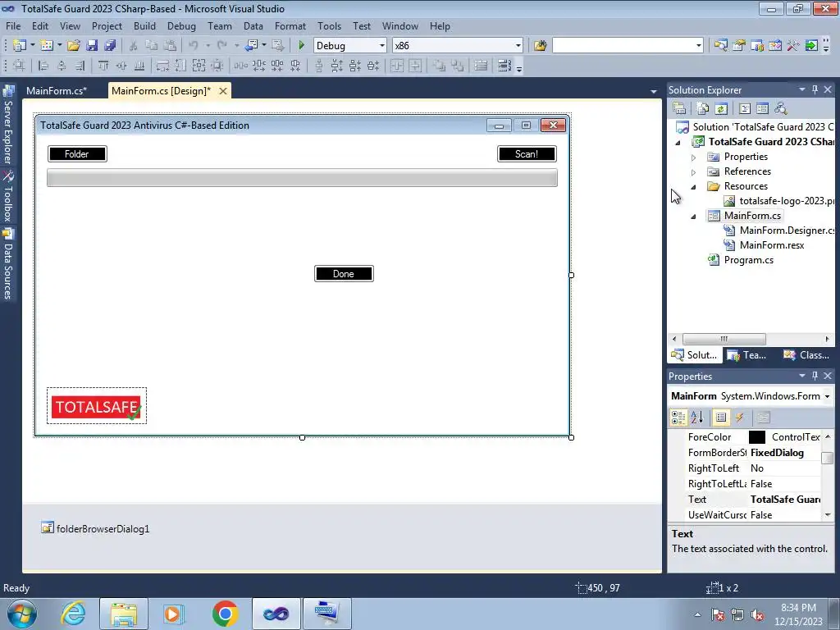840x630 pixels.
Task: Open the Properties Window toolbar icon
Action: (x=739, y=46)
